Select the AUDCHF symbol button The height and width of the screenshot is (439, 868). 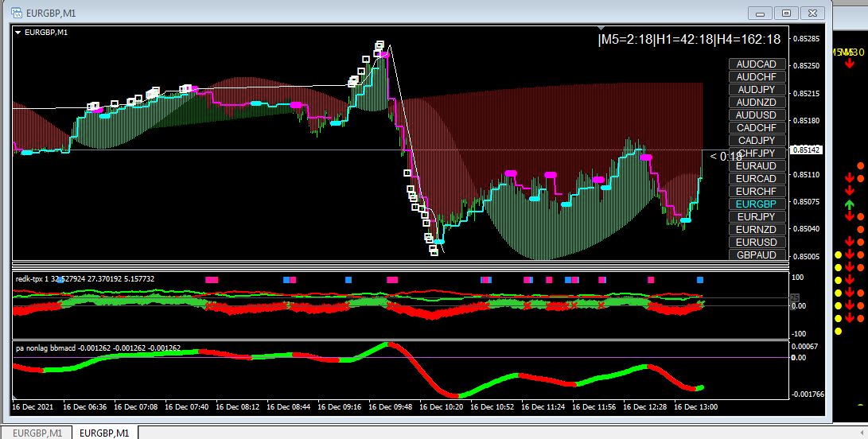pyautogui.click(x=757, y=77)
